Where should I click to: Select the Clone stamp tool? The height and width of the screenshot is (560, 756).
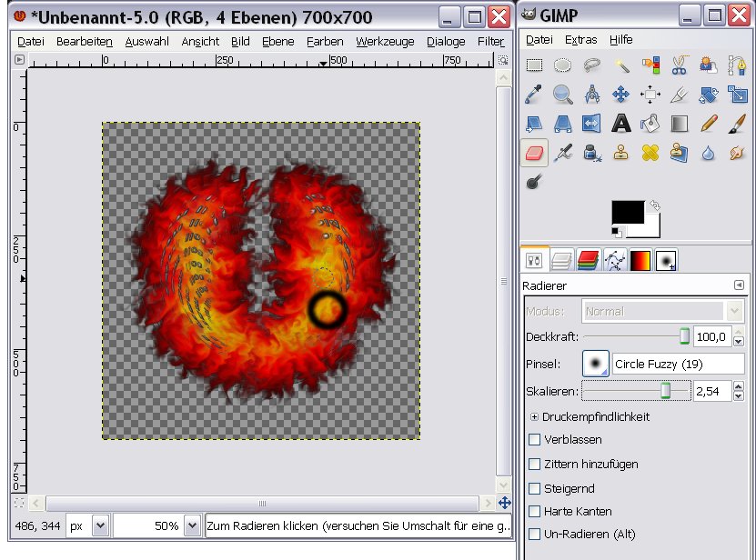tap(621, 154)
